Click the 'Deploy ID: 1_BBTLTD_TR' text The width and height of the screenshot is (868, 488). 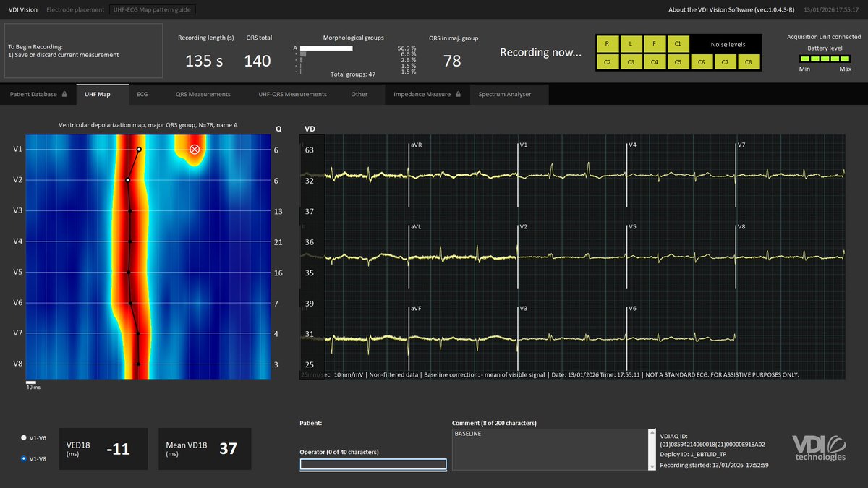[x=694, y=455]
